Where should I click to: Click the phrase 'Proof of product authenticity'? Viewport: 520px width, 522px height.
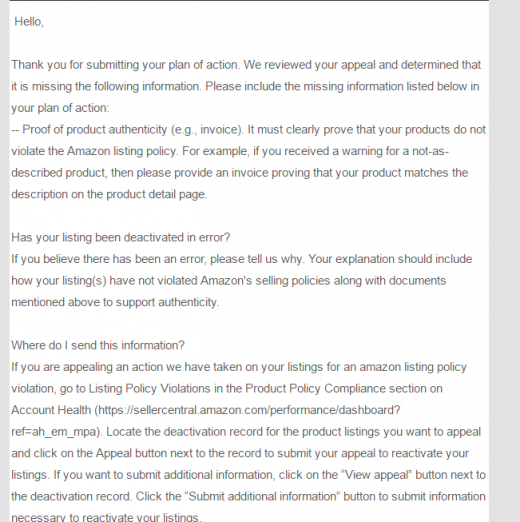[x=95, y=130]
